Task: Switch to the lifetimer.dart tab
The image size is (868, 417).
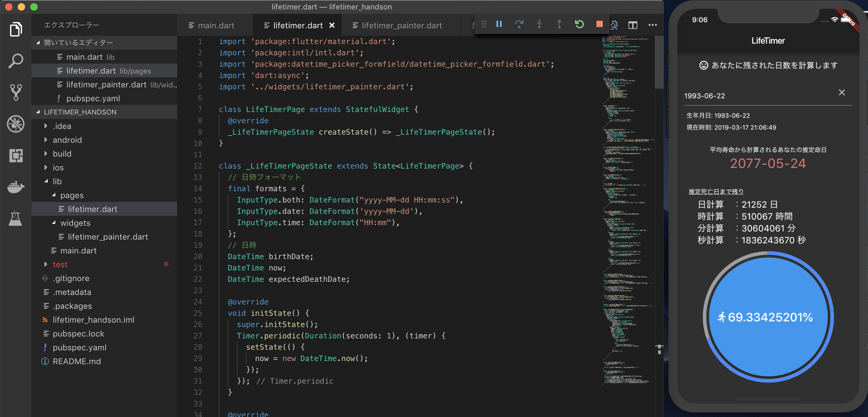Action: [x=298, y=25]
